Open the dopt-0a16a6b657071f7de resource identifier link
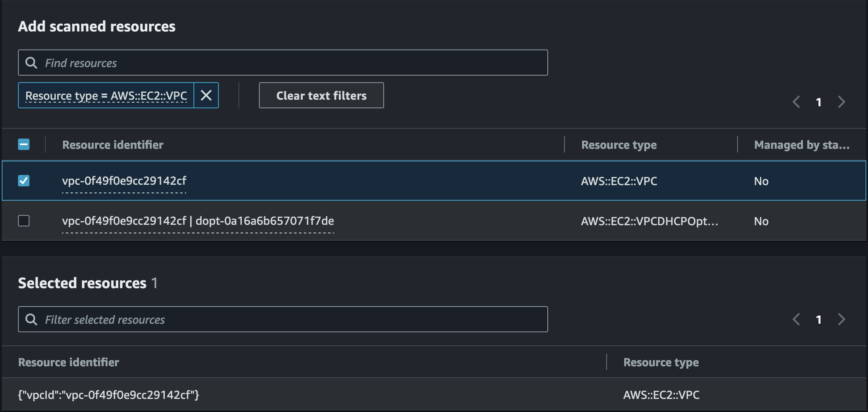This screenshot has width=868, height=412. tap(198, 221)
